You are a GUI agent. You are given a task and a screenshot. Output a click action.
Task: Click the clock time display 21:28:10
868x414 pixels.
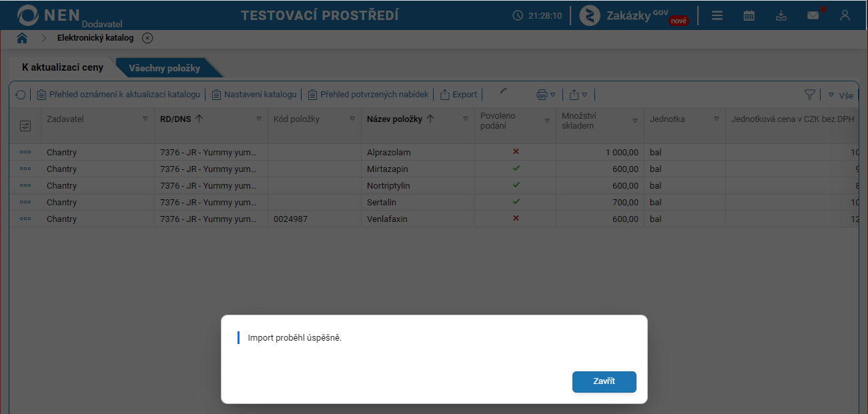538,15
